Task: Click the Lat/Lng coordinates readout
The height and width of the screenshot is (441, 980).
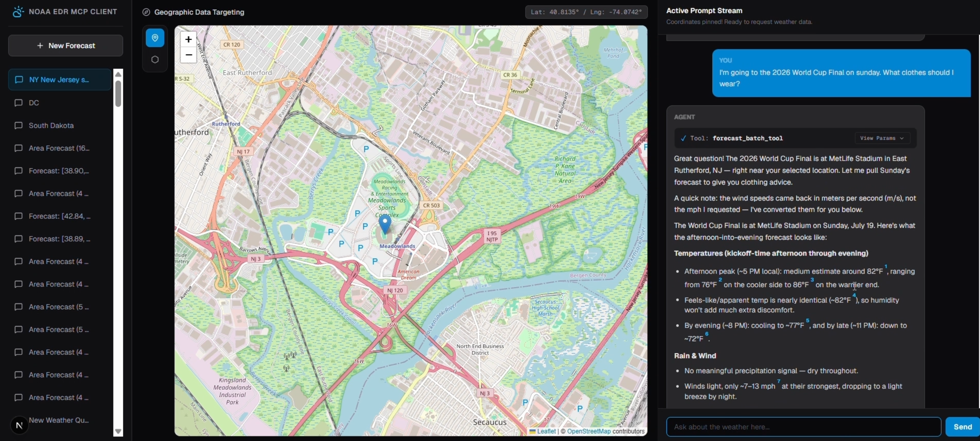Action: (586, 12)
